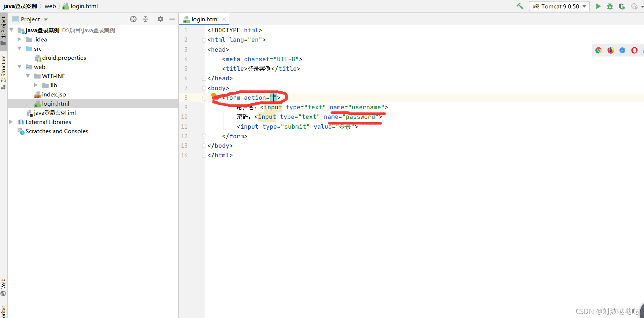Select index.jsp file in tree
The height and width of the screenshot is (318, 644).
[x=50, y=94]
